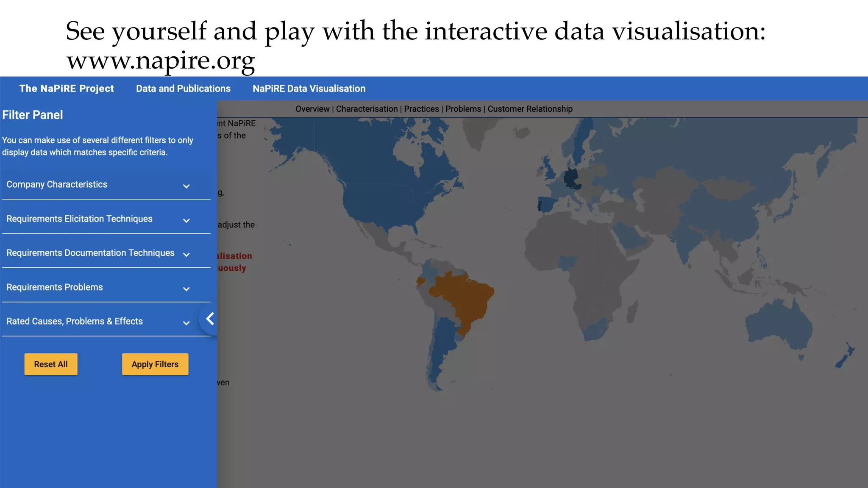The image size is (868, 488).
Task: Expand Company Characteristics filter section
Action: pos(106,185)
